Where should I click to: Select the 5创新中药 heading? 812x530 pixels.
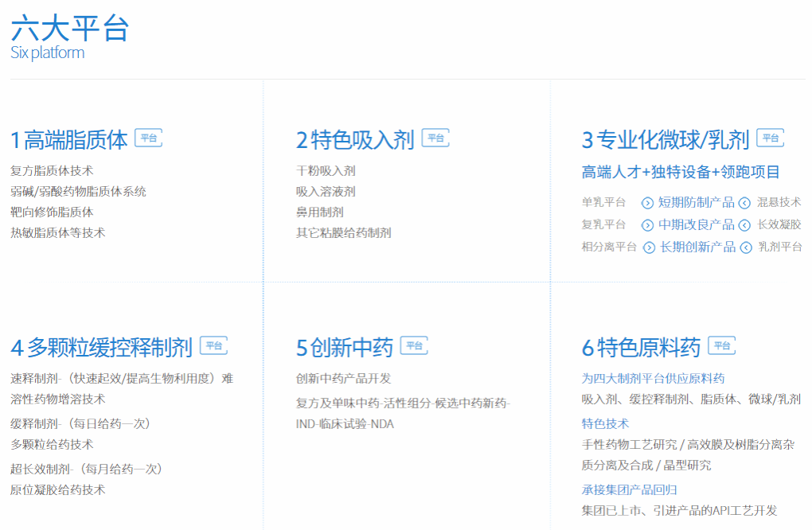pos(345,348)
